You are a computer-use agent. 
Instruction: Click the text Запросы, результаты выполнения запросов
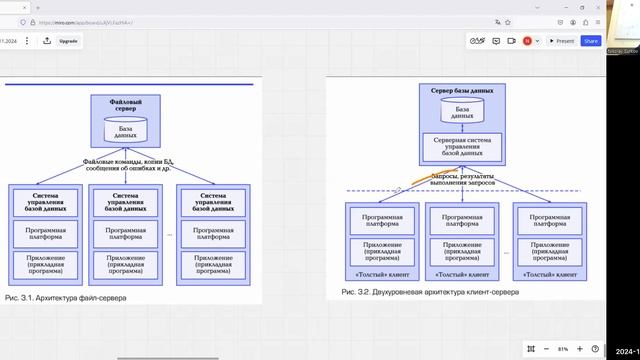(462, 180)
